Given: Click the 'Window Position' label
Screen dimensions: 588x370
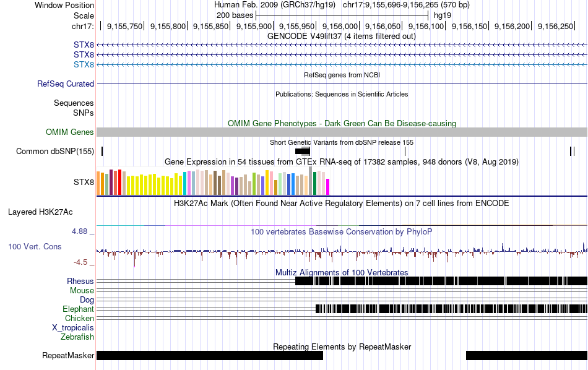Looking at the screenshot, I should pyautogui.click(x=64, y=5).
